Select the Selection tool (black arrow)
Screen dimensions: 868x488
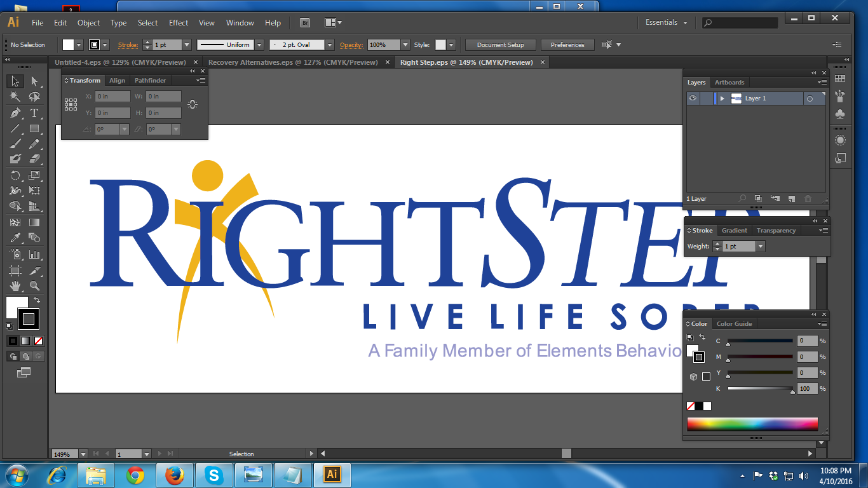coord(15,81)
